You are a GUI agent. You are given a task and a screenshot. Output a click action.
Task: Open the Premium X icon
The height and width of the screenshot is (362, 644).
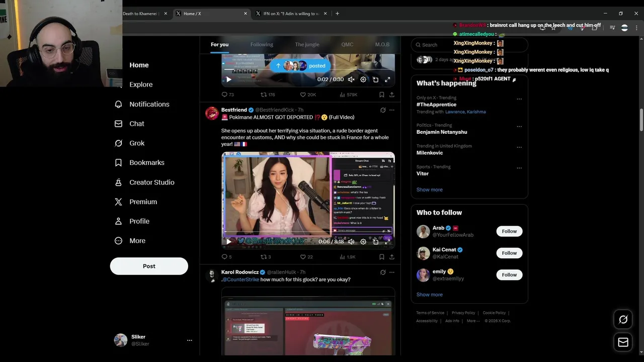tap(118, 202)
